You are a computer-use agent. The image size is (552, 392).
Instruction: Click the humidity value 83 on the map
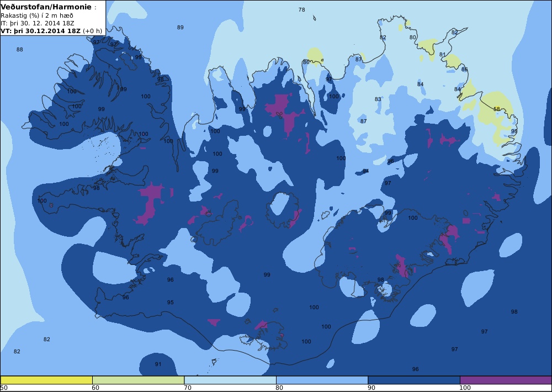coord(378,99)
